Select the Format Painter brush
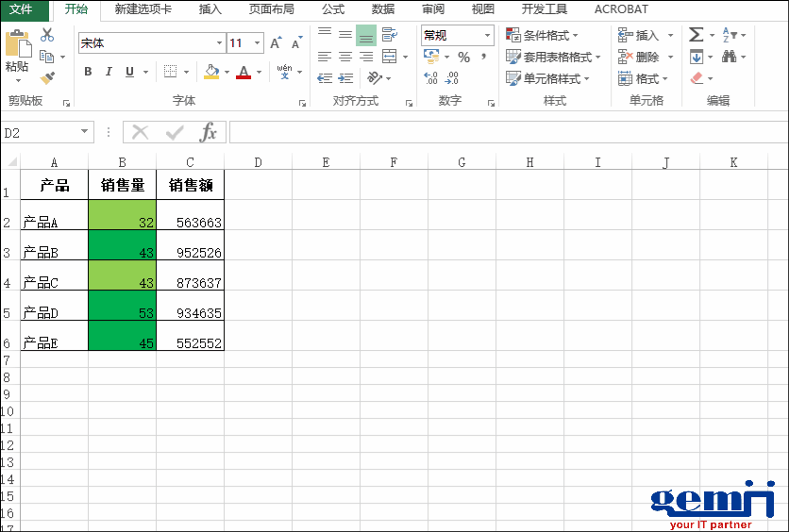789x532 pixels. (47, 77)
